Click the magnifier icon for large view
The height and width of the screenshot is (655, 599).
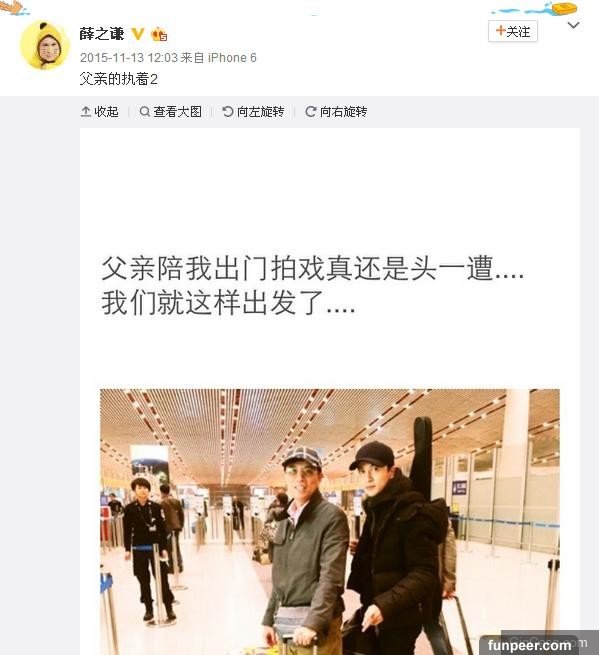click(145, 112)
